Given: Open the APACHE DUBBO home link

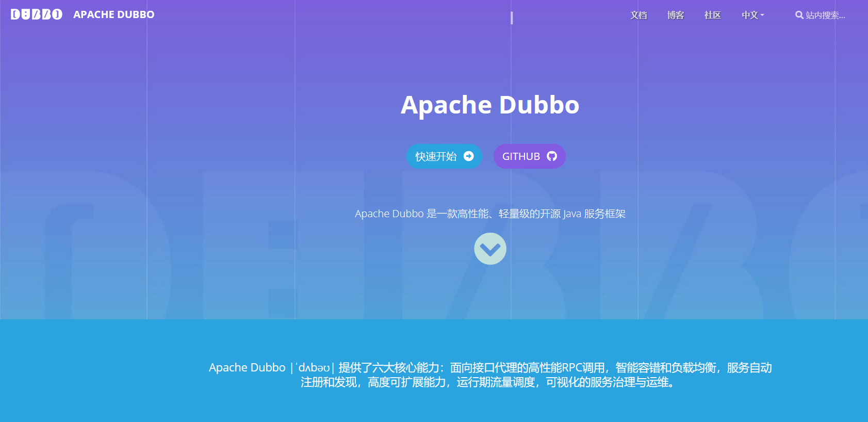Looking at the screenshot, I should coord(114,15).
